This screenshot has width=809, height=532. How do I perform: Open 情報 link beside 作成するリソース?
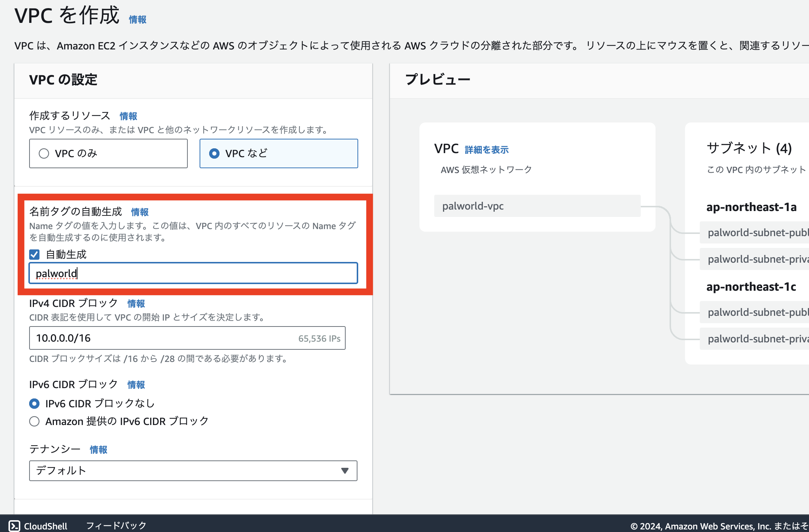pyautogui.click(x=128, y=116)
